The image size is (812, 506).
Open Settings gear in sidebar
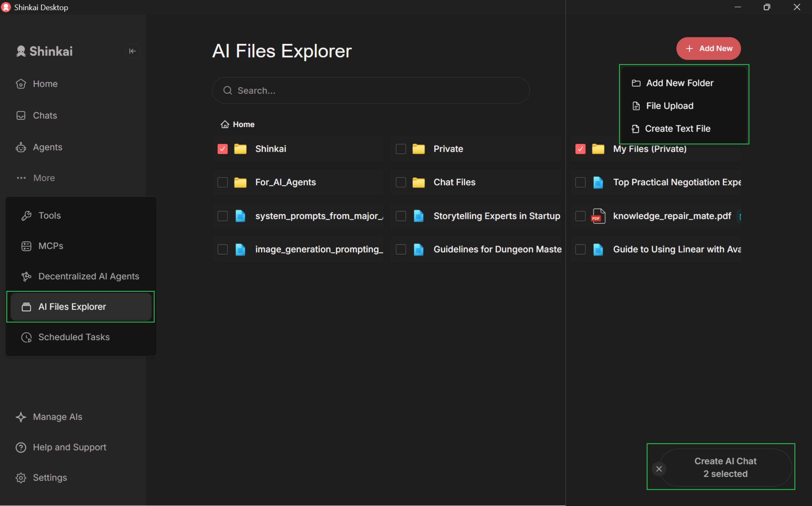[21, 478]
